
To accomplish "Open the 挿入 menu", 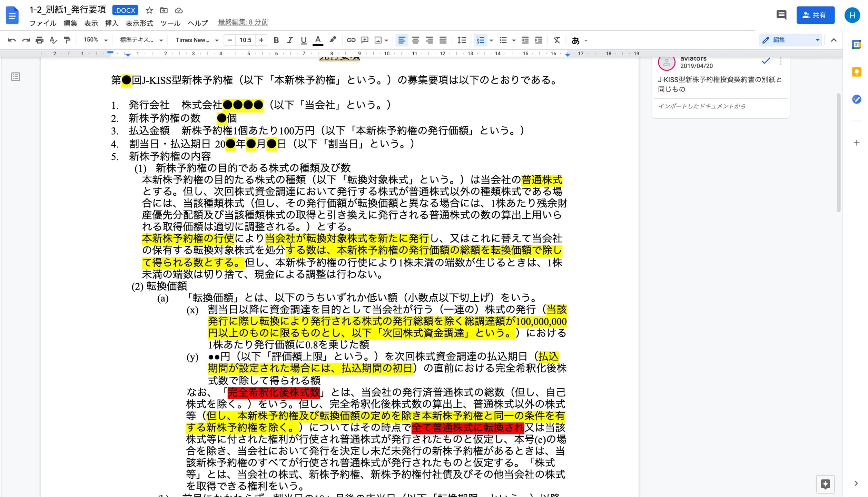I will (x=110, y=23).
